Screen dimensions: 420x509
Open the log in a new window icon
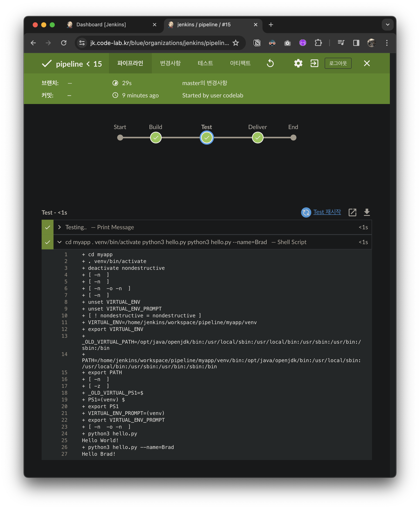[x=352, y=212]
